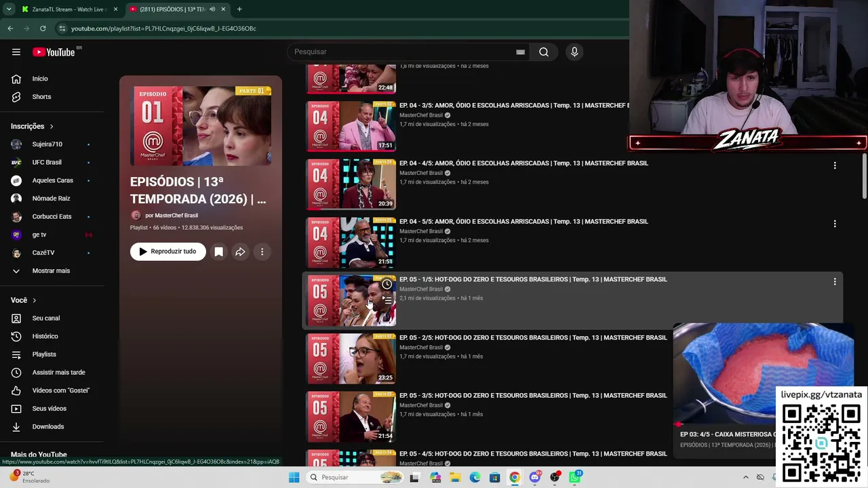Close the EPISÓDIOS YouTube tab
This screenshot has width=868, height=488.
(x=223, y=9)
